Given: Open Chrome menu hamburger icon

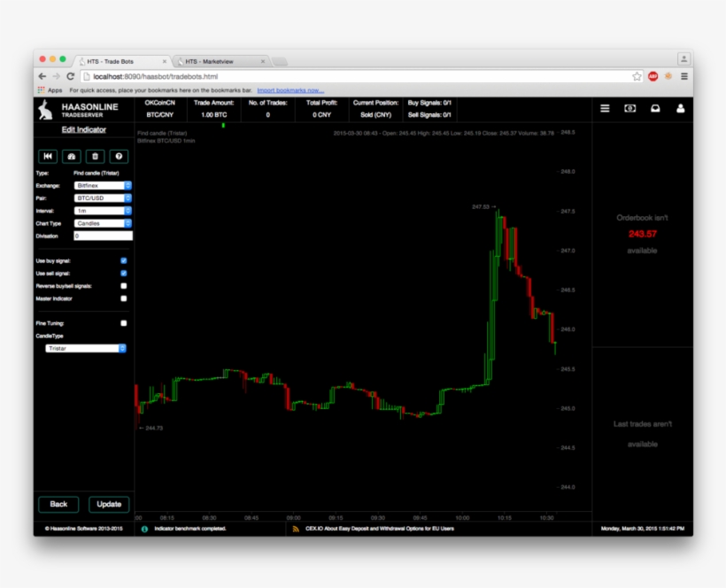Looking at the screenshot, I should pyautogui.click(x=684, y=76).
